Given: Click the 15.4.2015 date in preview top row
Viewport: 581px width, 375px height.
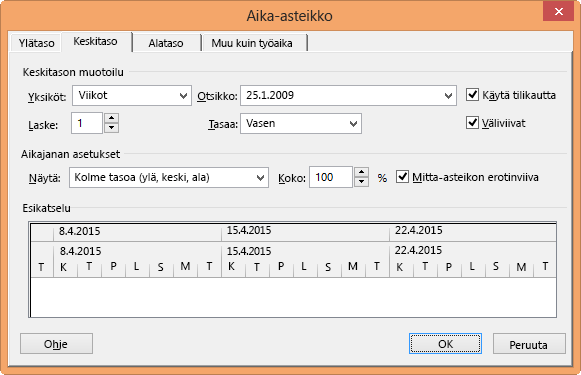Looking at the screenshot, I should point(249,230).
